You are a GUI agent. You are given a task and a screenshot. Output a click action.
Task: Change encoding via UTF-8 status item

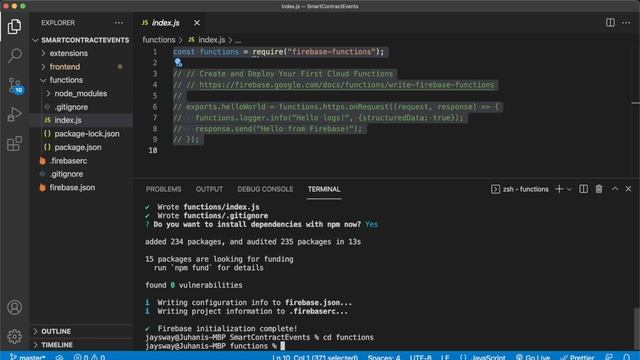420,357
